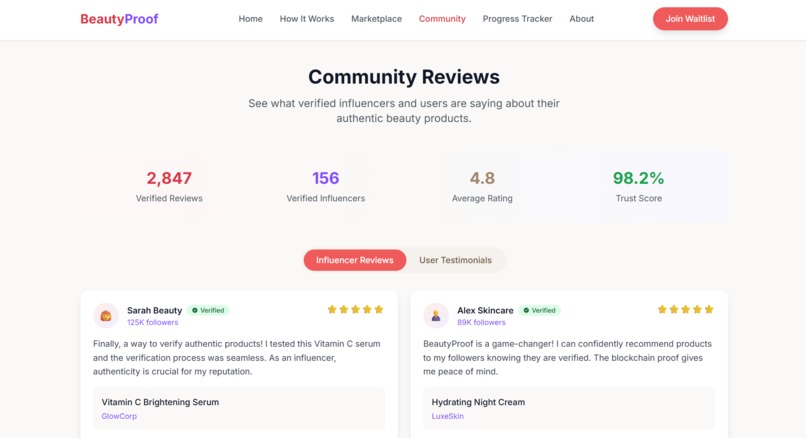Screen dimensions: 806x438
Task: Select the Community nav item
Action: [x=442, y=19]
